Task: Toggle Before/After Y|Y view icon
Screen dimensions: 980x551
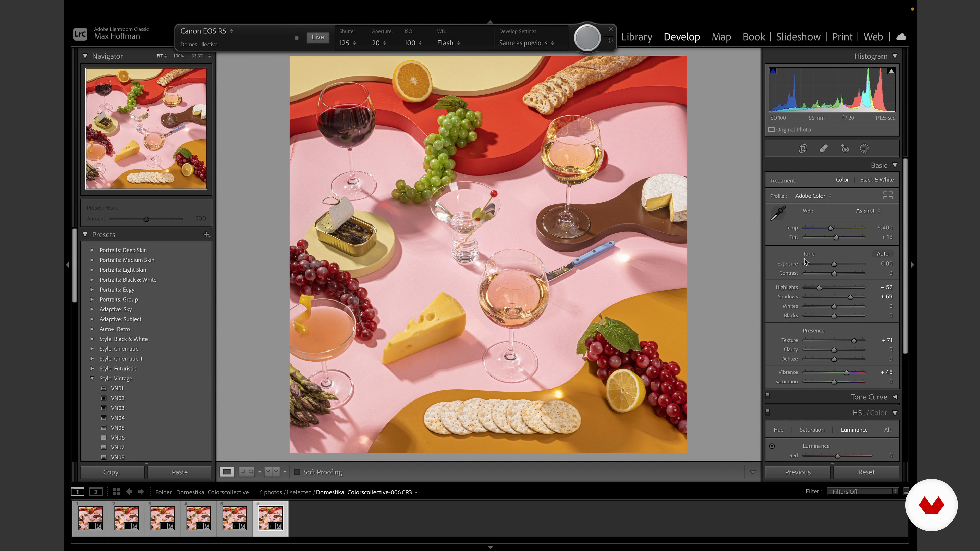Action: (272, 472)
